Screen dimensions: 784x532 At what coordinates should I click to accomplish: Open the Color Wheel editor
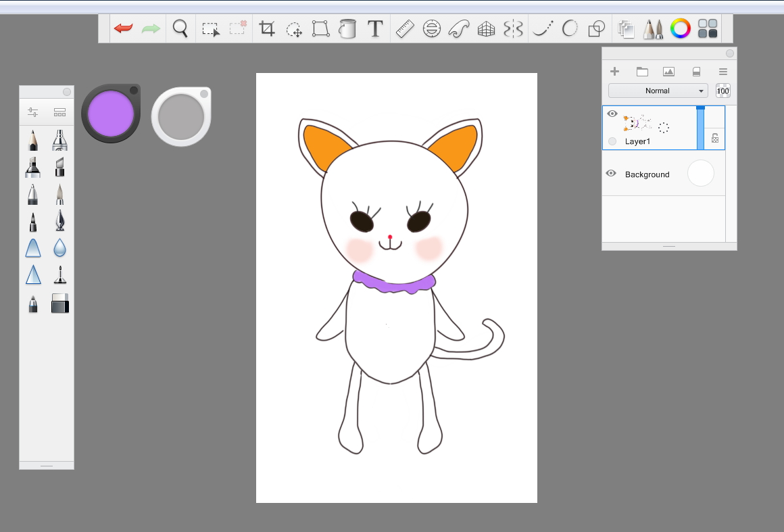point(680,28)
